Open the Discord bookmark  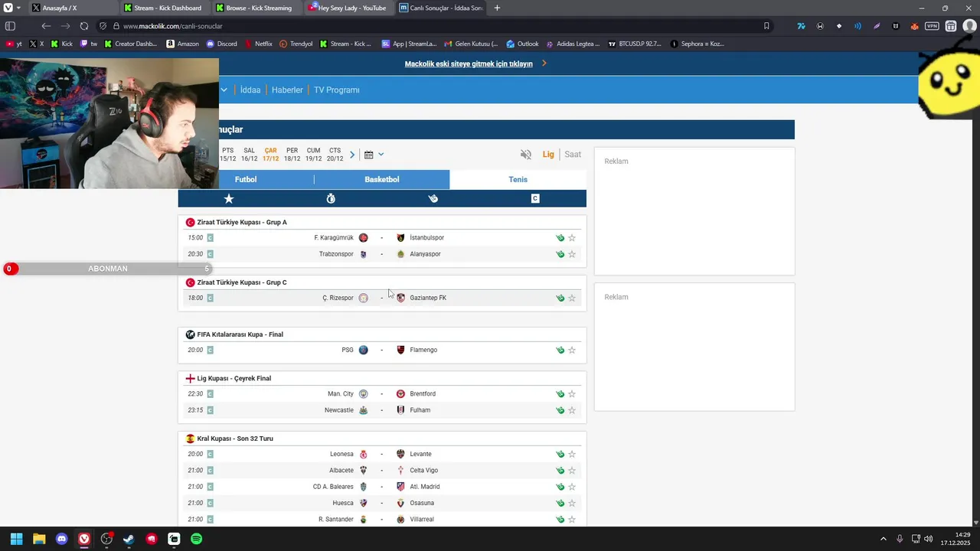(x=222, y=44)
